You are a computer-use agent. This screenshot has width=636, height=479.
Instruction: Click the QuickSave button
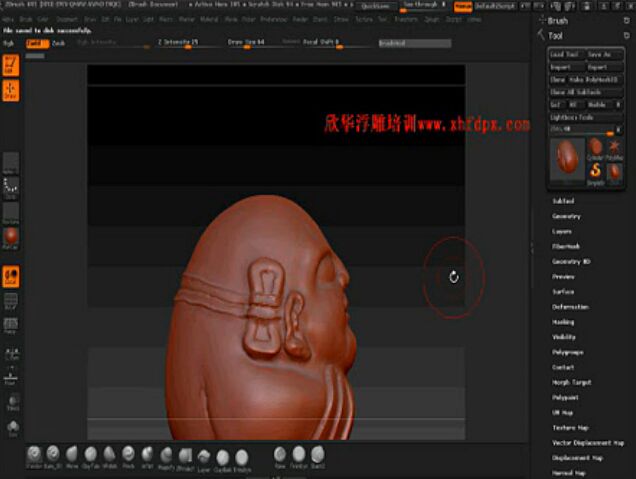click(x=376, y=6)
